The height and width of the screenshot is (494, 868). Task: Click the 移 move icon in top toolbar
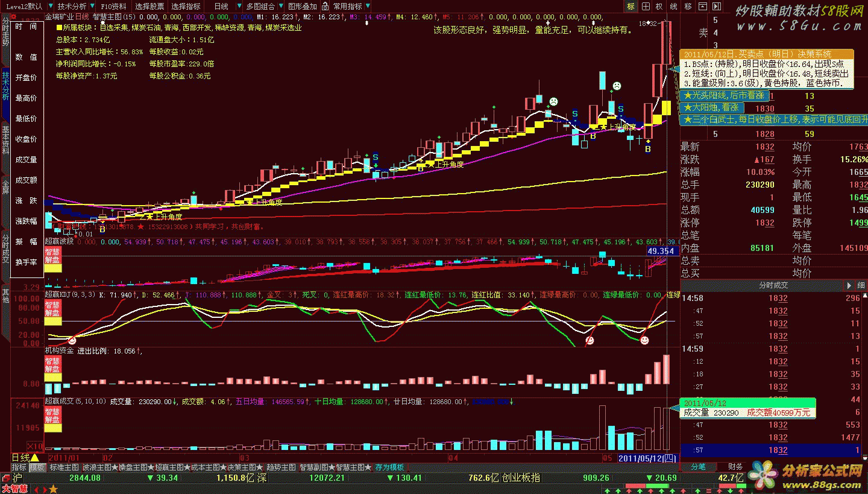click(687, 6)
